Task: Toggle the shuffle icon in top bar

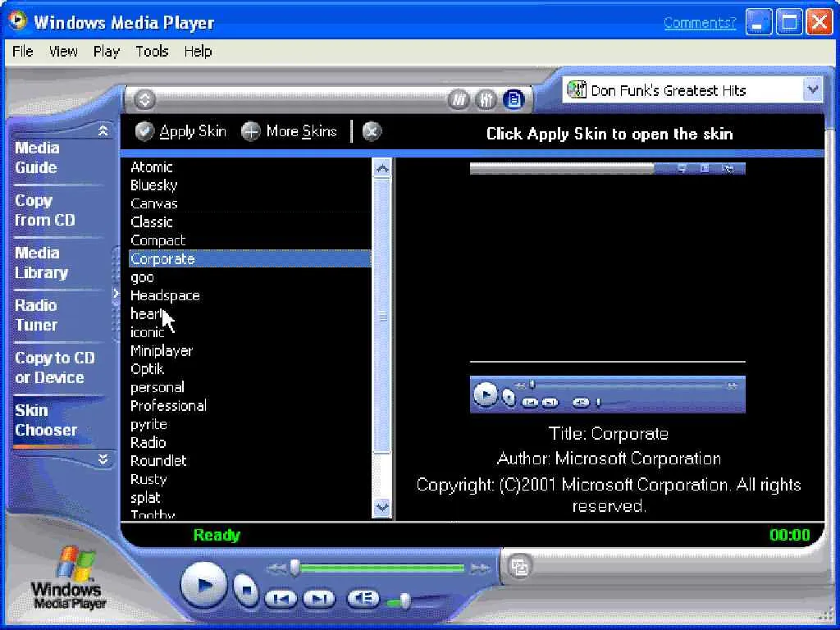Action: (459, 99)
